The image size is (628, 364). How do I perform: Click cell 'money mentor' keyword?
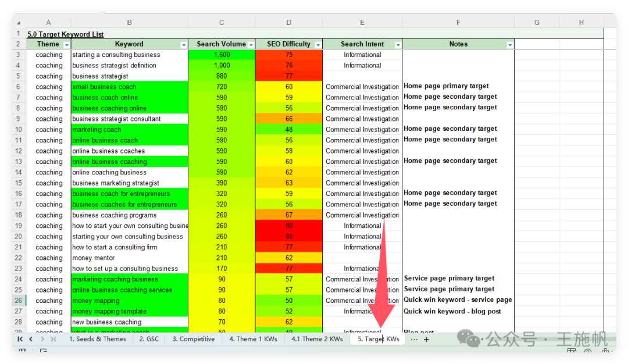[129, 258]
